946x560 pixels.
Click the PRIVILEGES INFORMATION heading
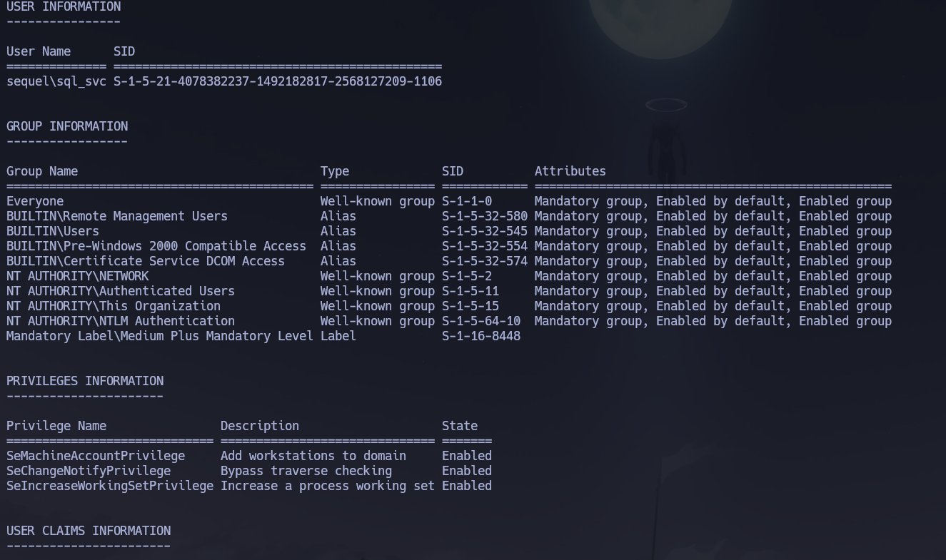click(85, 381)
